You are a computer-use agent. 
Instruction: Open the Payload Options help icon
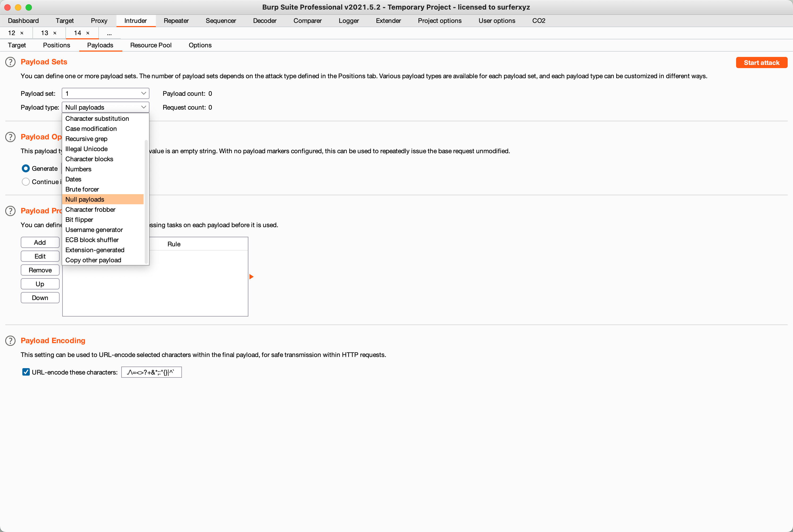pyautogui.click(x=11, y=137)
